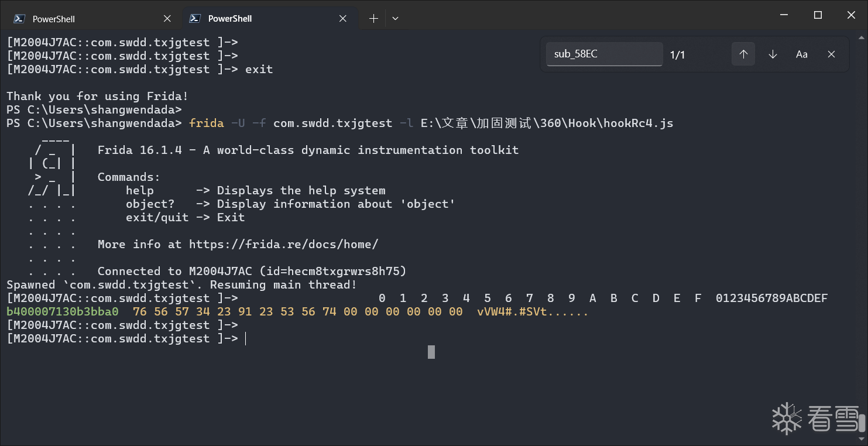
Task: Expand the new tab profile dropdown
Action: [x=395, y=19]
